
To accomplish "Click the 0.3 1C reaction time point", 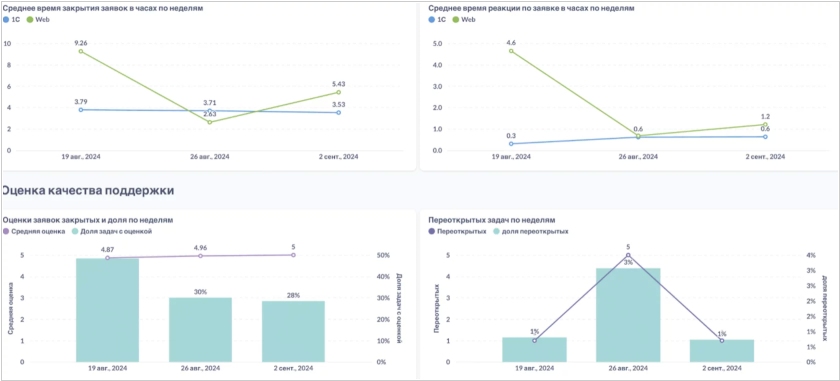I will (x=511, y=144).
